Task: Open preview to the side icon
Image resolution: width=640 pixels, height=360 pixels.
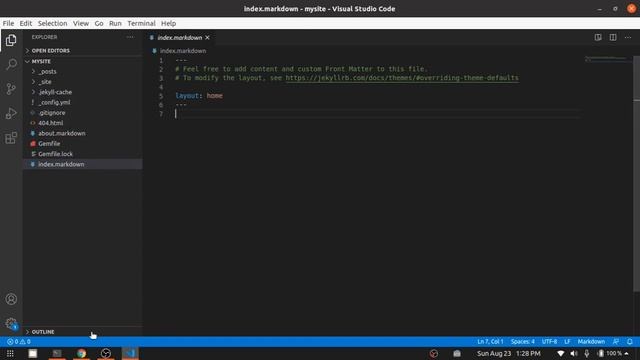Action: point(598,37)
